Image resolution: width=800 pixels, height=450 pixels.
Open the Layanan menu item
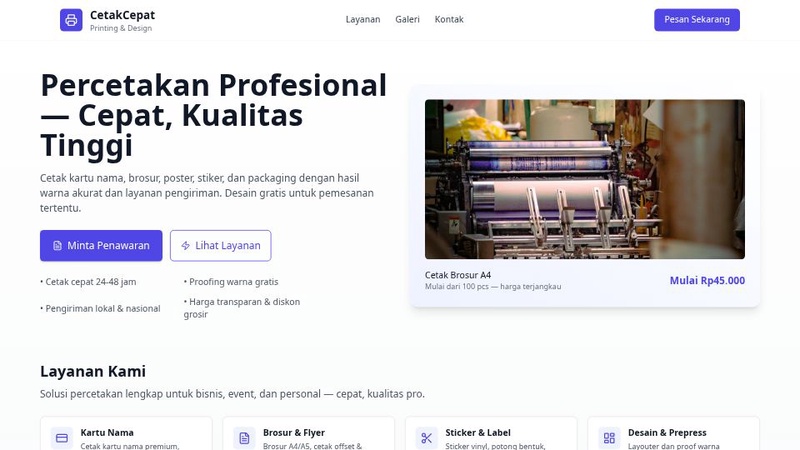(363, 19)
